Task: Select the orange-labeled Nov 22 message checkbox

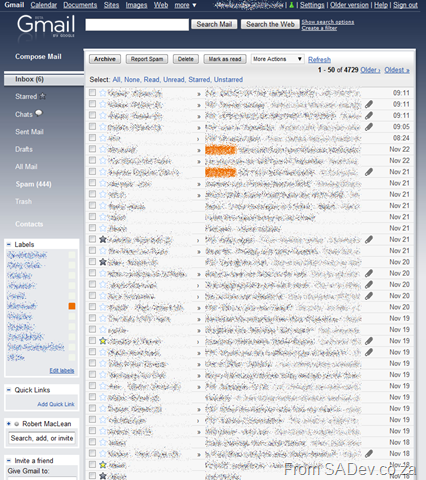Action: (x=92, y=149)
